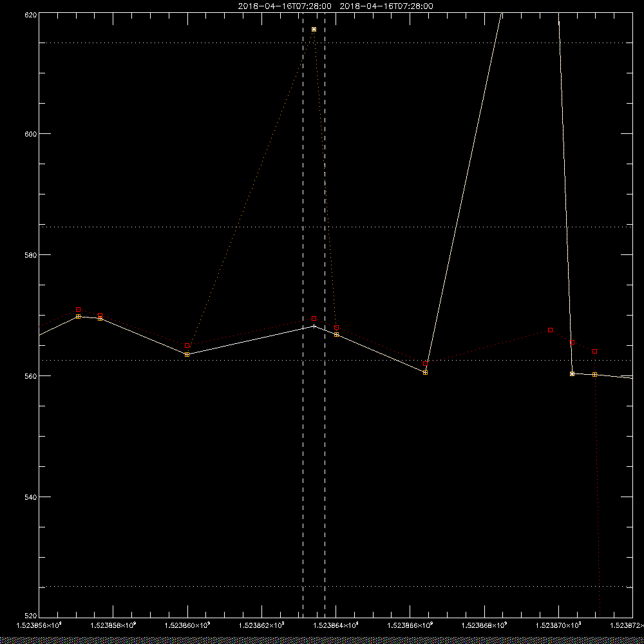Click the left 2018-04-16T07:28:00 timestamp in the title
644x644 pixels.
pyautogui.click(x=285, y=6)
